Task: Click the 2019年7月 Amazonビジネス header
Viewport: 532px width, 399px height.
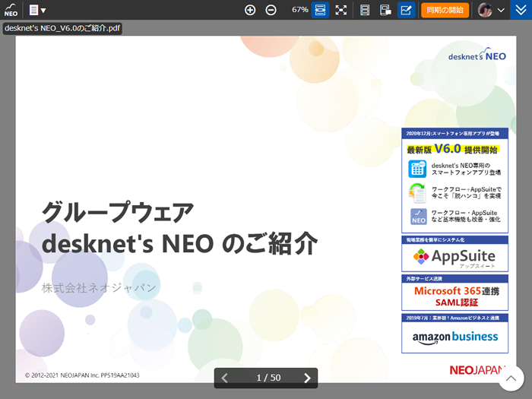Action: [x=454, y=318]
